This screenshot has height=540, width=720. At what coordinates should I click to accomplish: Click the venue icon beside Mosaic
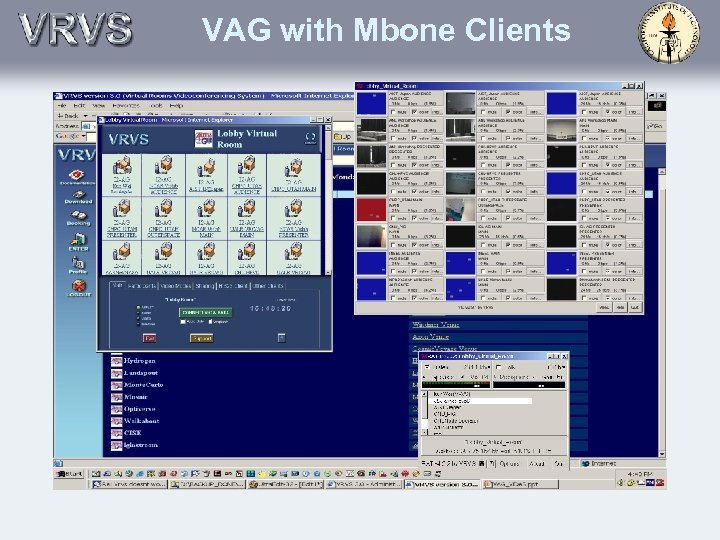pos(117,397)
